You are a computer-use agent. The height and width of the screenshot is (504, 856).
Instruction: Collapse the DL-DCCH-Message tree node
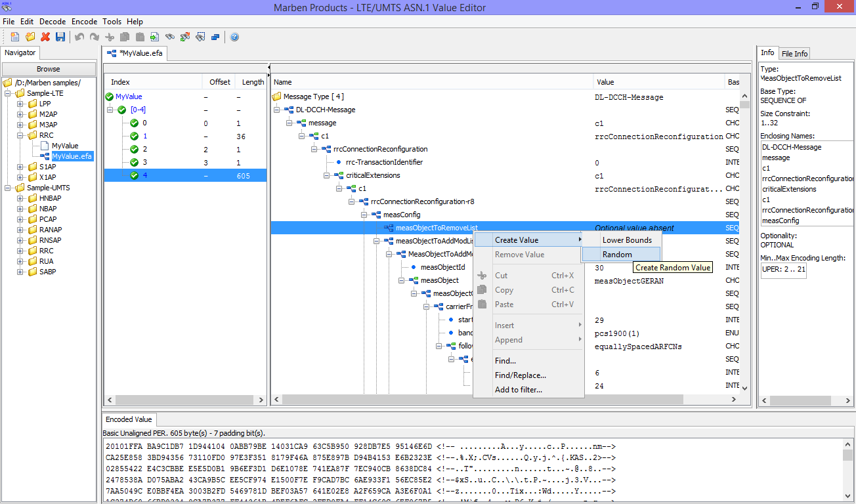coord(277,110)
